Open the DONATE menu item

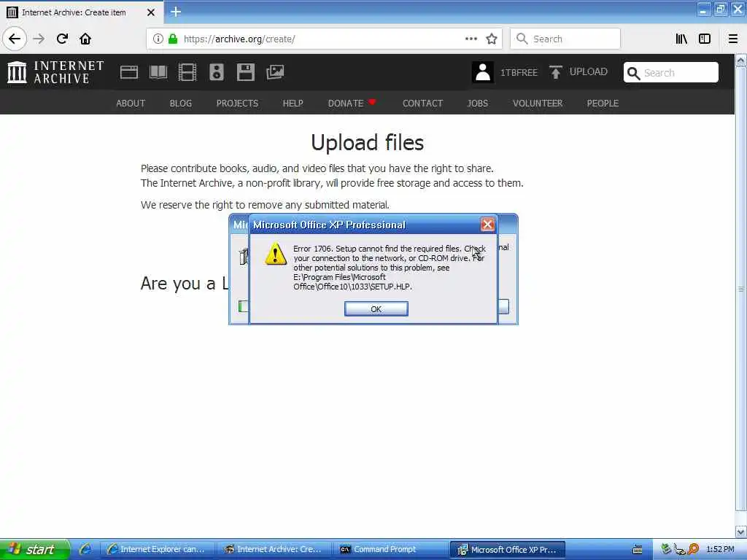tap(352, 103)
